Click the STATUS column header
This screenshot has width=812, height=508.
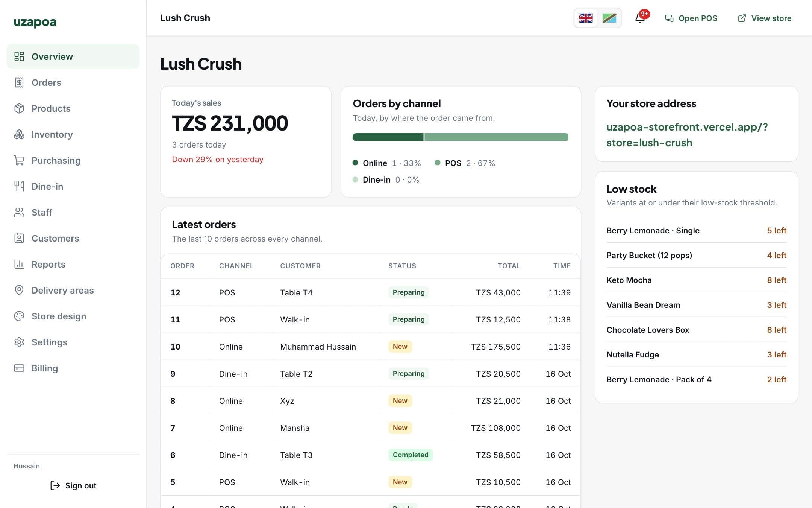[402, 266]
